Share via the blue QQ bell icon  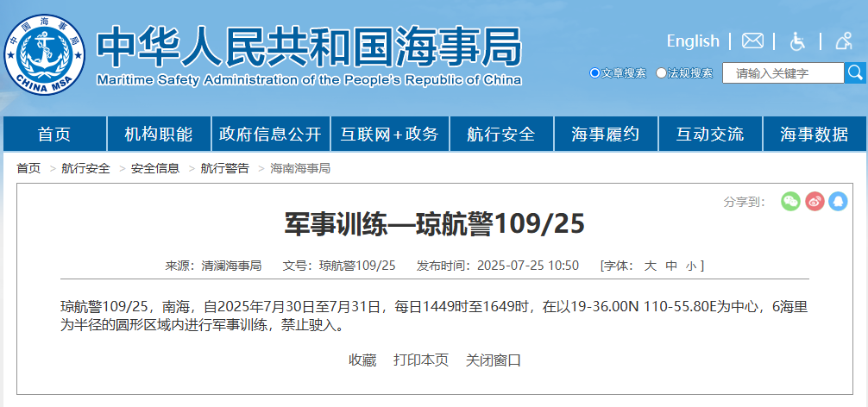(838, 201)
